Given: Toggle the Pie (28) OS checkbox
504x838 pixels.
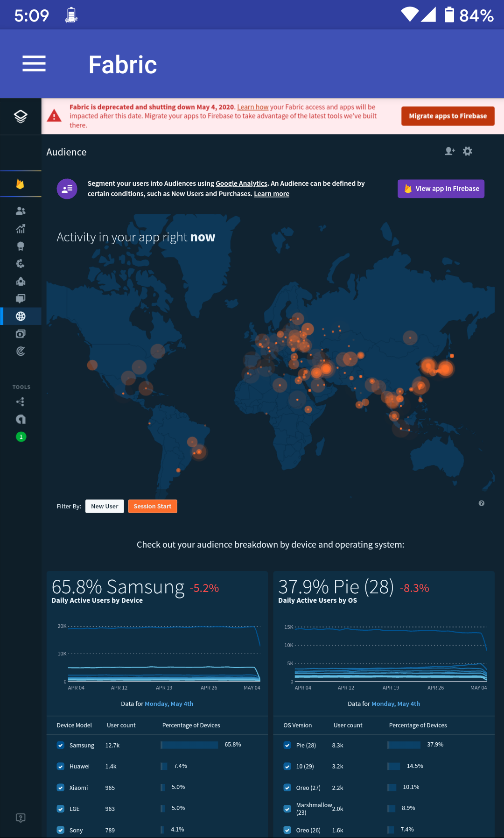Looking at the screenshot, I should coord(287,745).
